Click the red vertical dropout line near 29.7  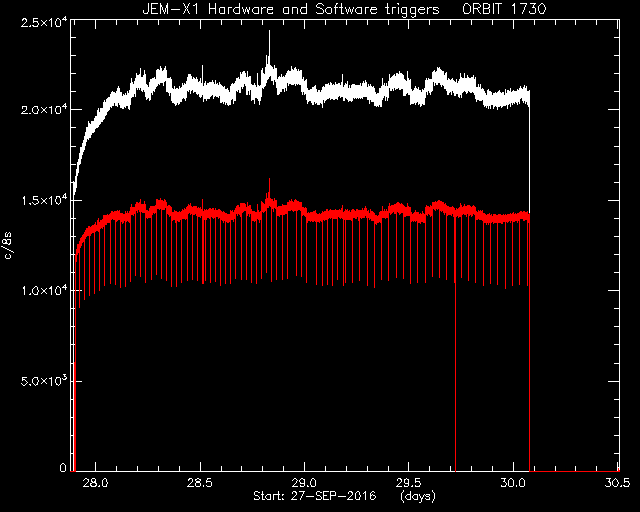click(x=455, y=376)
